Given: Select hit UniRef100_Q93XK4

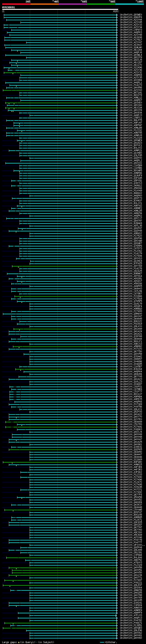Looking at the screenshot, I should click(131, 588).
